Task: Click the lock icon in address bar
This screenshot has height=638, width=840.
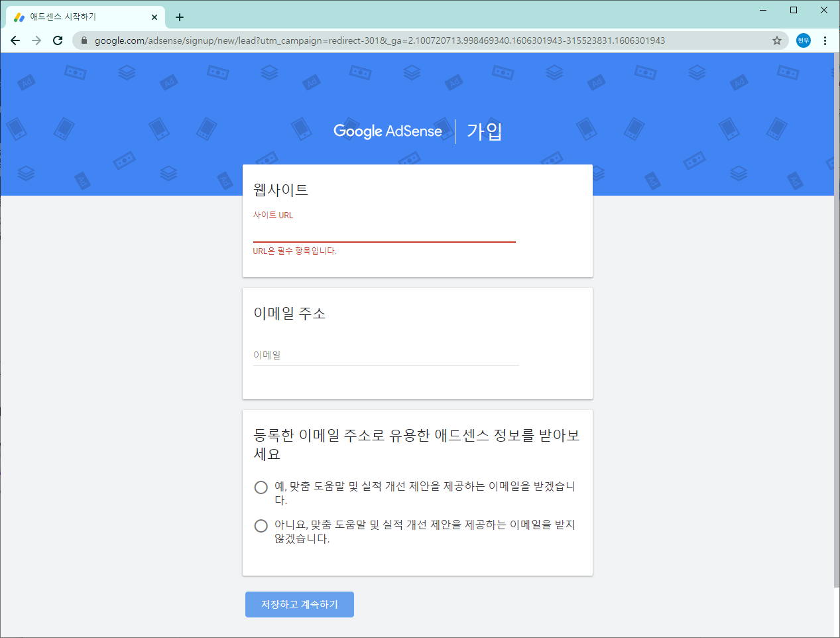Action: coord(84,40)
